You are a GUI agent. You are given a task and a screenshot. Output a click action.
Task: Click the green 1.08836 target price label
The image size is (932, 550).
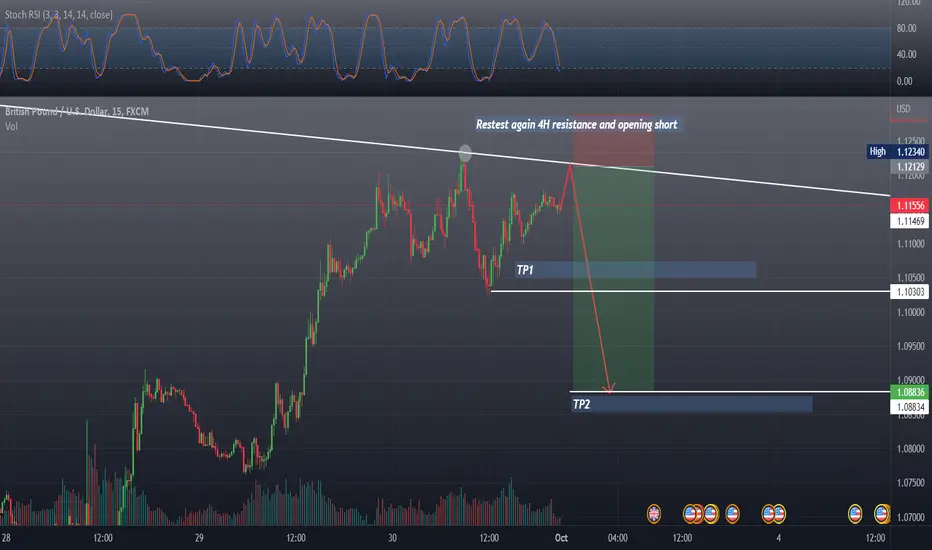[909, 392]
